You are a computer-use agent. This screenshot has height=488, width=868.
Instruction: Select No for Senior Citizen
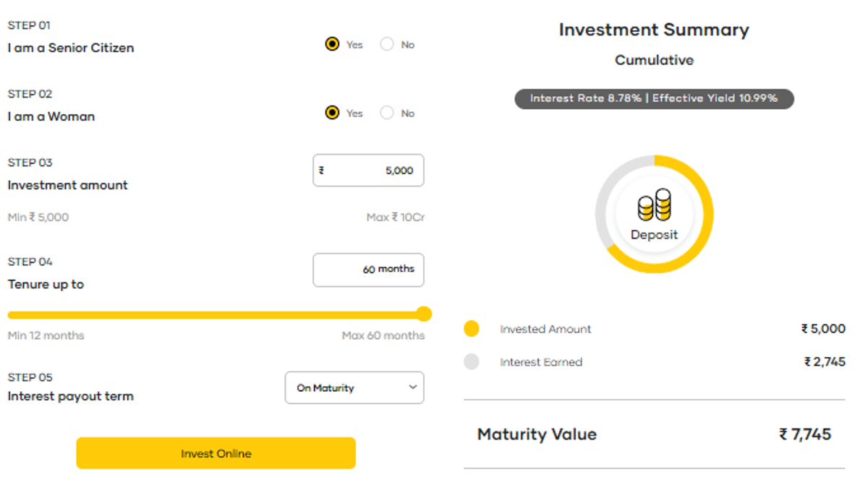(387, 44)
